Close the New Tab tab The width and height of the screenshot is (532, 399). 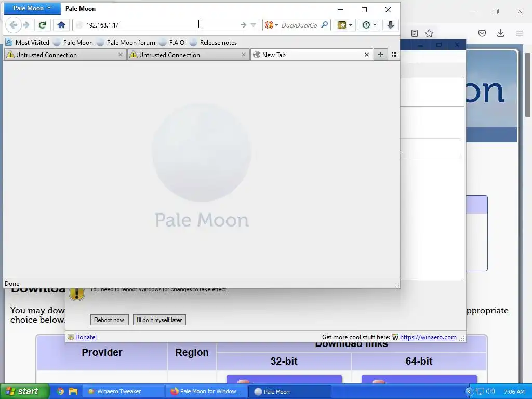[367, 55]
